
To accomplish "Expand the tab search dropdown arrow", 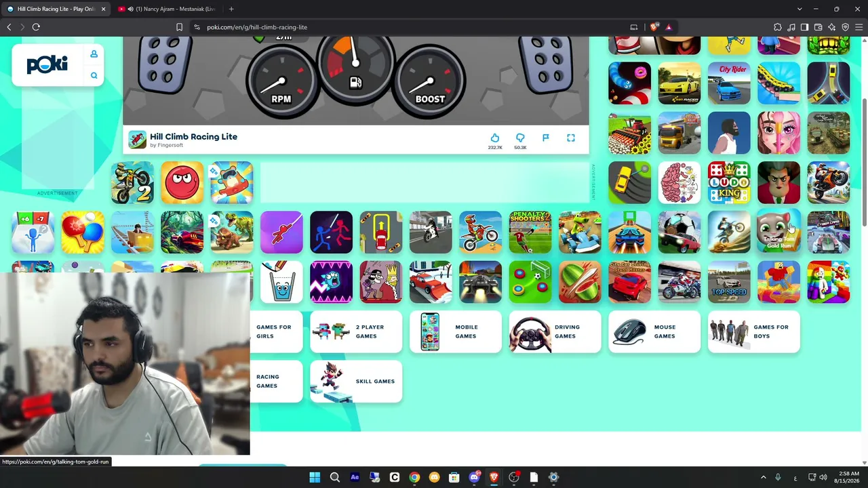I will 800,9.
